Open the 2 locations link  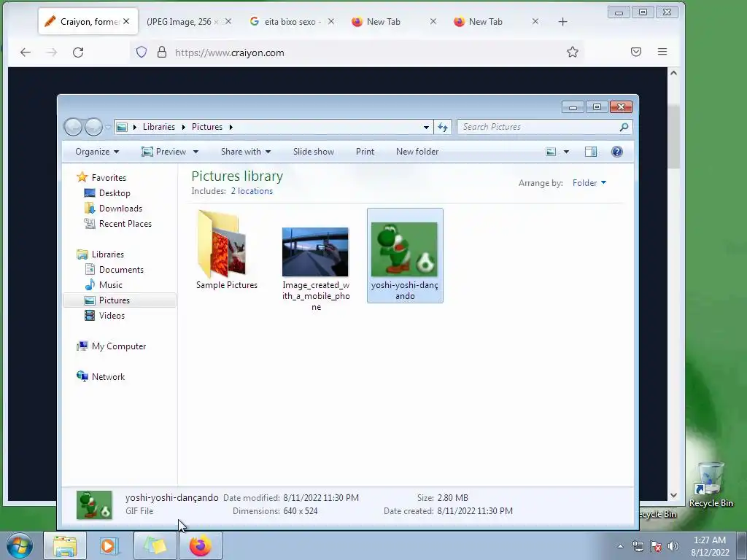pyautogui.click(x=252, y=191)
